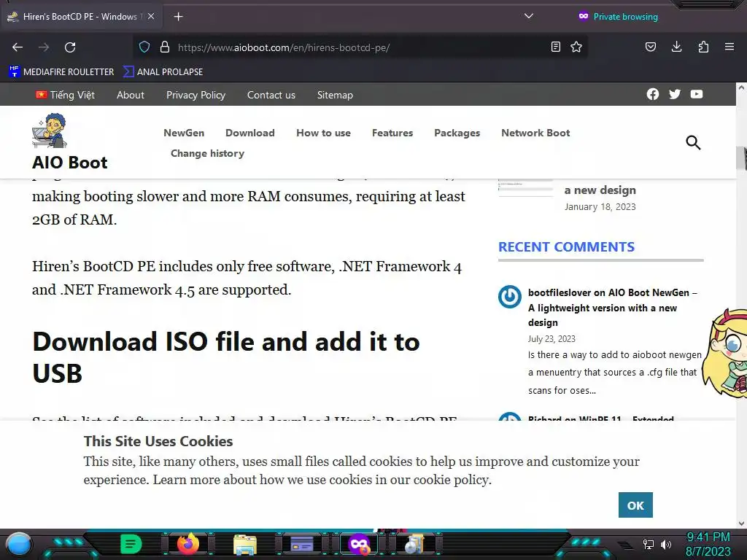Open the Features menu item
The image size is (747, 560).
(x=392, y=133)
